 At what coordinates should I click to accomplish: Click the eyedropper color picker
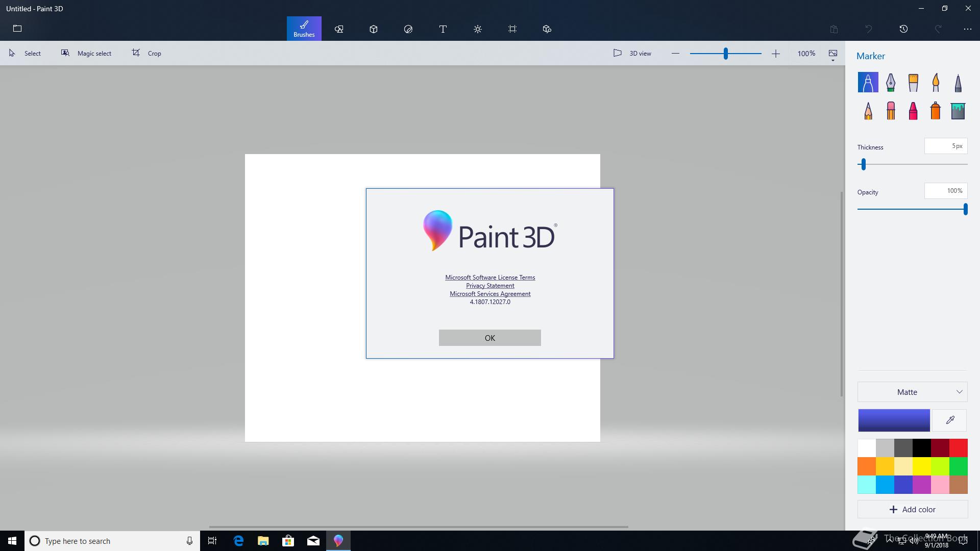950,420
